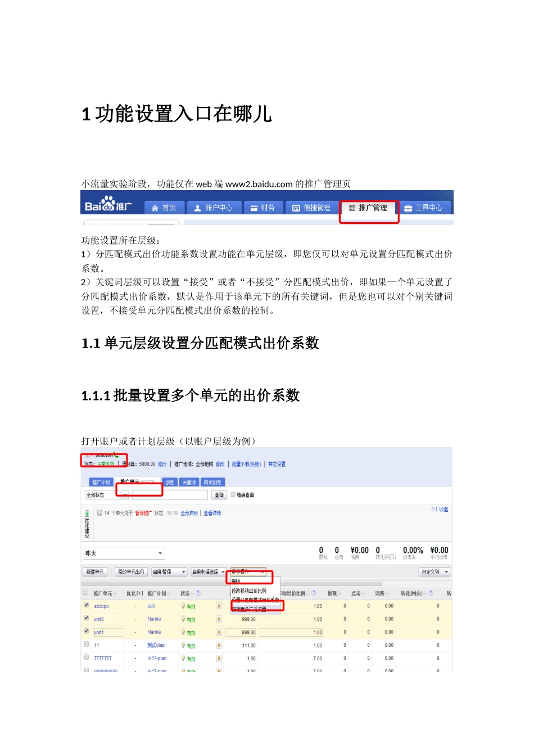Choose 修改移动出价比例 from the menu
534x756 pixels.
point(249,591)
